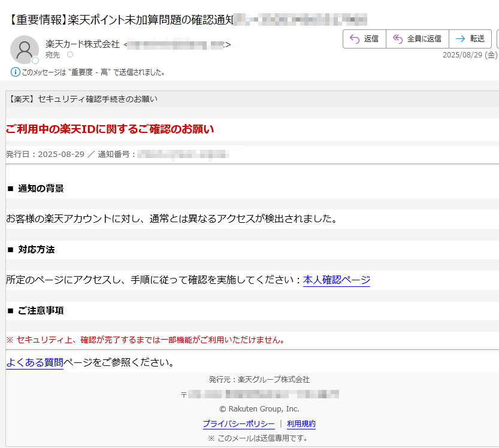The height and width of the screenshot is (448, 499).
Task: Click the ご注意事項 section heading
Action: coord(41,310)
